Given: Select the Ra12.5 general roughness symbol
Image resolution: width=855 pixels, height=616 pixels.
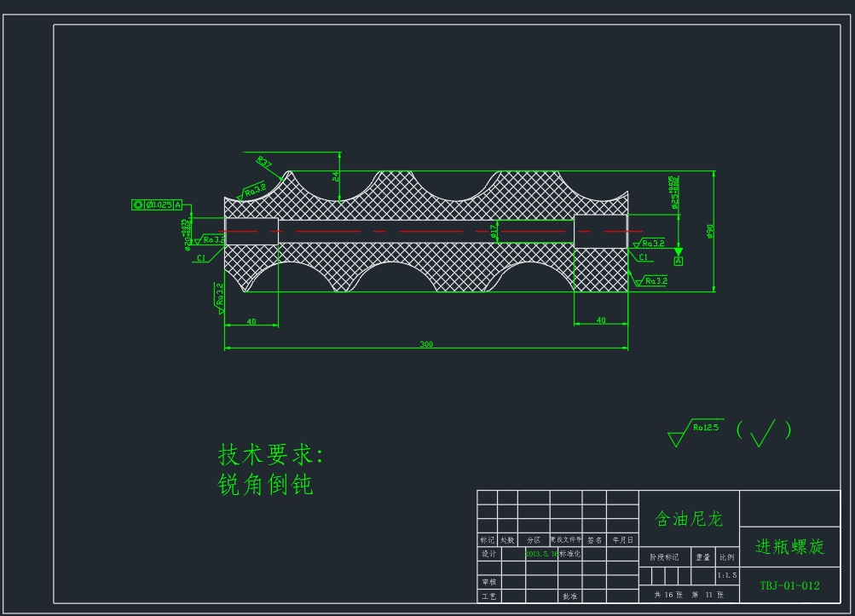Looking at the screenshot, I should point(696,432).
